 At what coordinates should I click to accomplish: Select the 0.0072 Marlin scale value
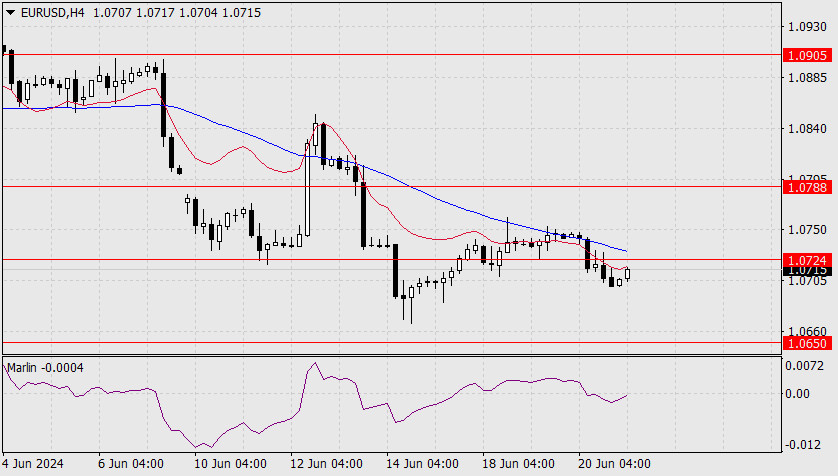coord(804,365)
